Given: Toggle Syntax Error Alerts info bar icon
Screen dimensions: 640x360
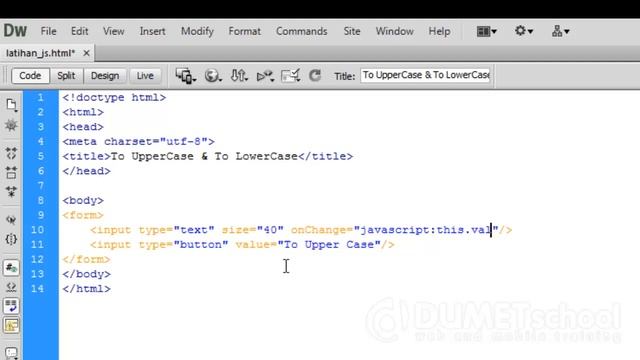Looking at the screenshot, I should [11, 326].
